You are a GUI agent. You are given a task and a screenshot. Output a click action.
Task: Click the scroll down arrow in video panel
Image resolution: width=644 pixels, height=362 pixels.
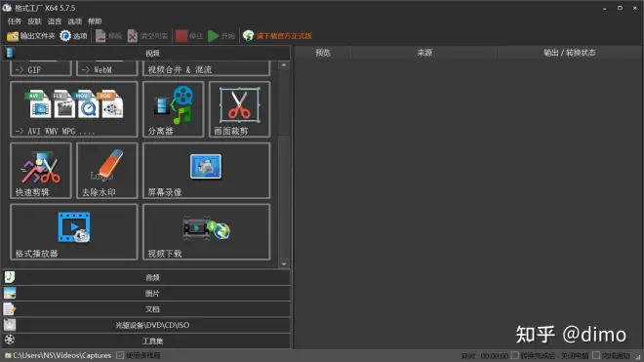click(284, 263)
